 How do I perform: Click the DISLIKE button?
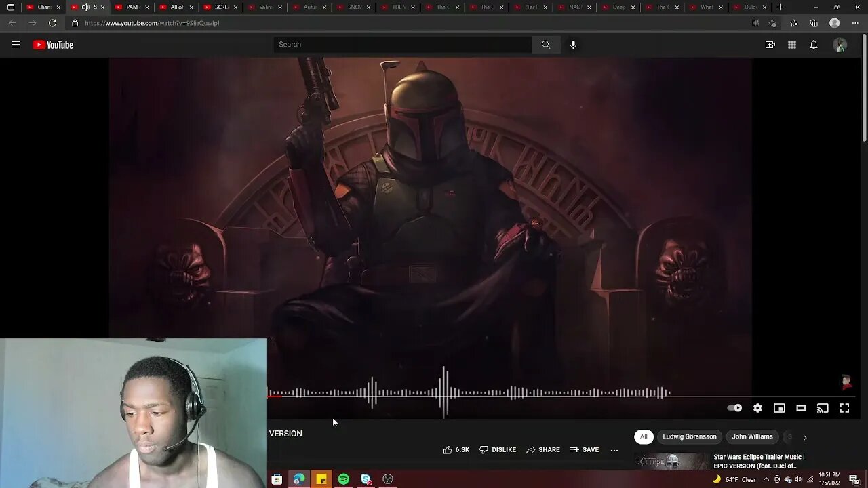tap(498, 450)
